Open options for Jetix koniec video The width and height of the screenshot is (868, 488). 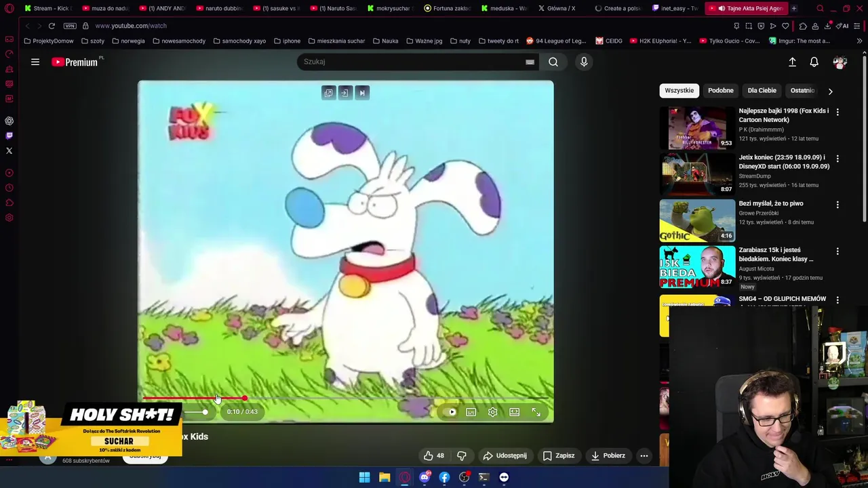837,159
